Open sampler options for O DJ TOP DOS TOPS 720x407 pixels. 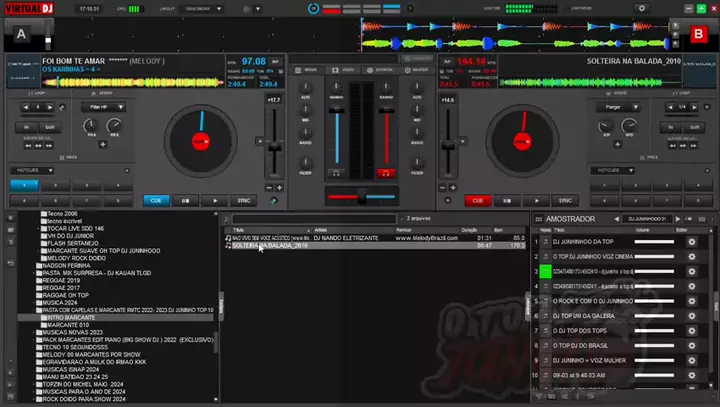[x=692, y=331]
